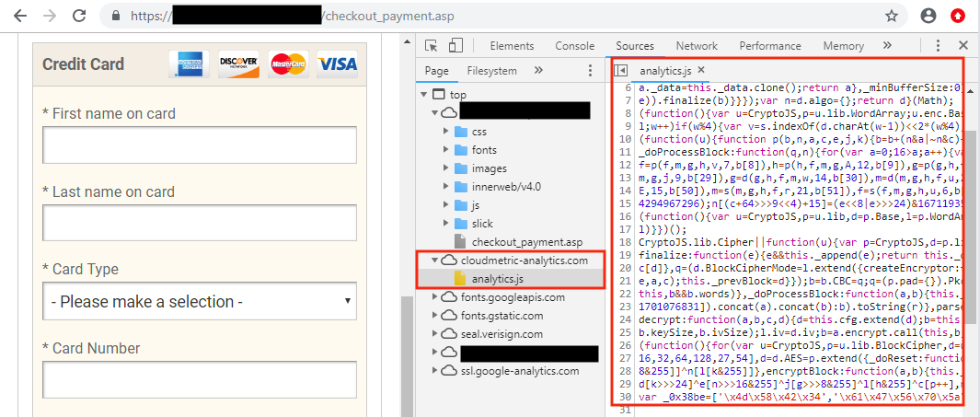980x417 pixels.
Task: Open the Card Type dropdown
Action: coord(200,301)
